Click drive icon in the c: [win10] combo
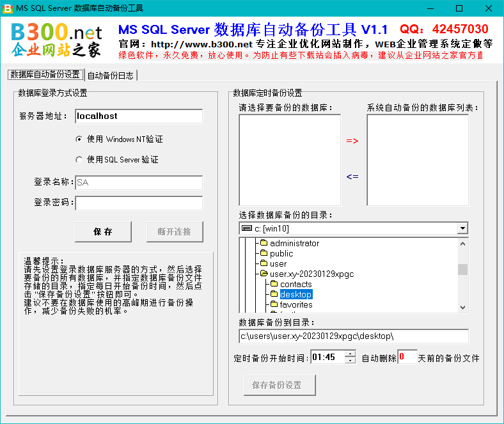The image size is (504, 424). tap(247, 228)
